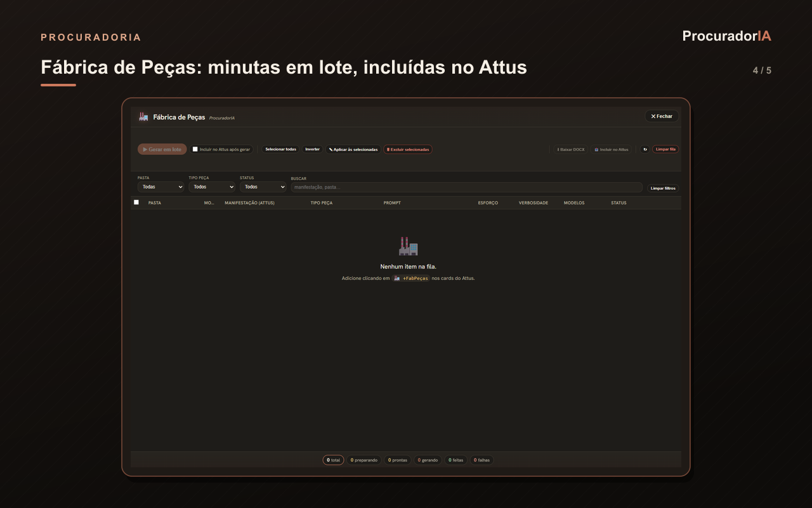Download files with Baixar DOCX

pos(571,149)
